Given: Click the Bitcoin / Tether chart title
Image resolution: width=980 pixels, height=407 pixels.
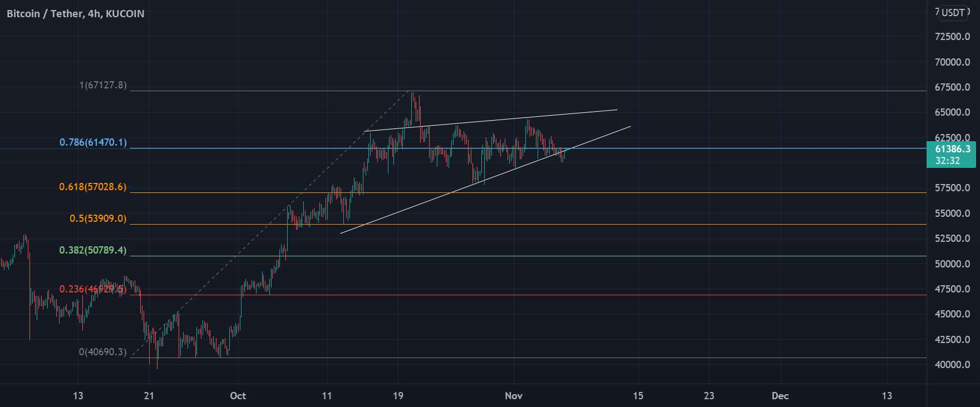Looking at the screenshot, I should pos(75,13).
